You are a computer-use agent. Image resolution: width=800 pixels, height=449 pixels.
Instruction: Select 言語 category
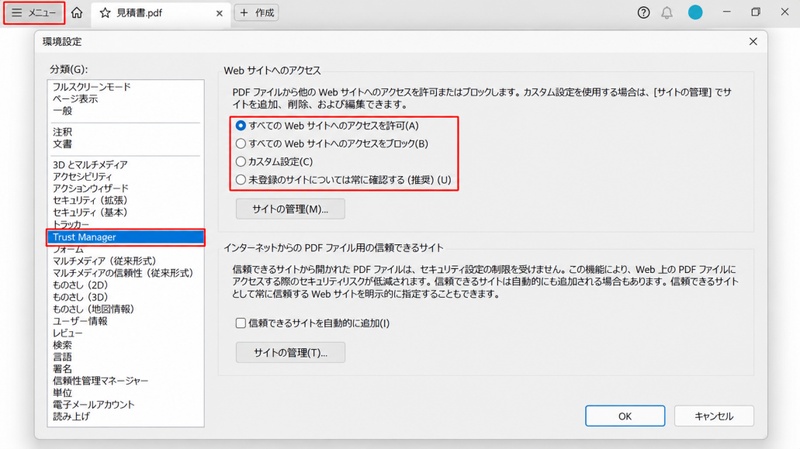[x=63, y=357]
